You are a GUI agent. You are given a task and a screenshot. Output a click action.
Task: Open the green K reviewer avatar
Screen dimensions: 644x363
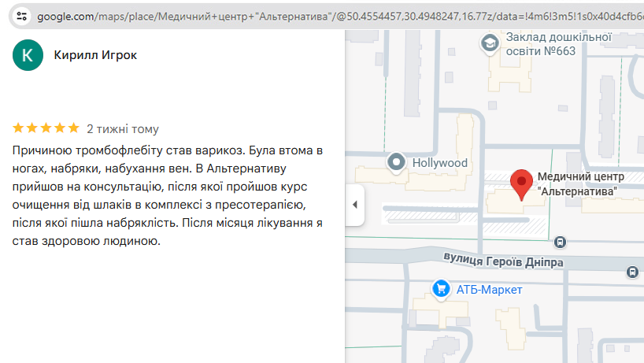(28, 55)
